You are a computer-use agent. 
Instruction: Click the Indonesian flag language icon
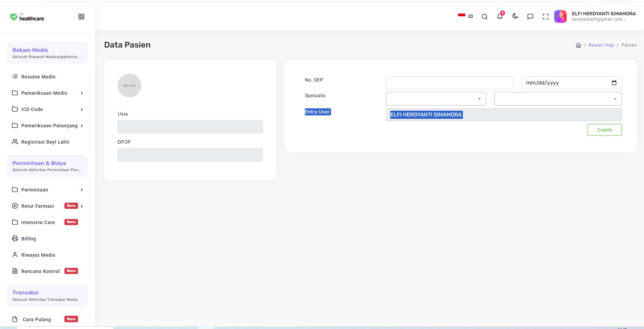pos(462,16)
